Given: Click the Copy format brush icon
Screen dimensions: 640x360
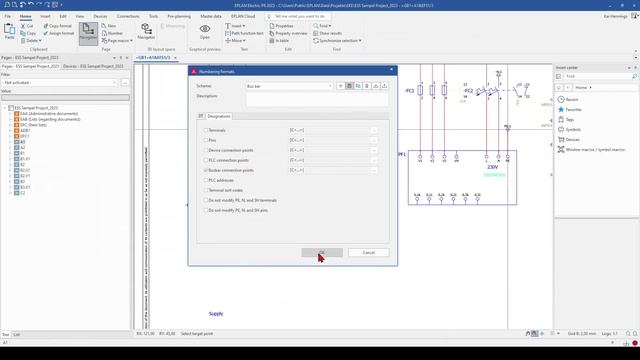Looking at the screenshot, I should pyautogui.click(x=46, y=26).
